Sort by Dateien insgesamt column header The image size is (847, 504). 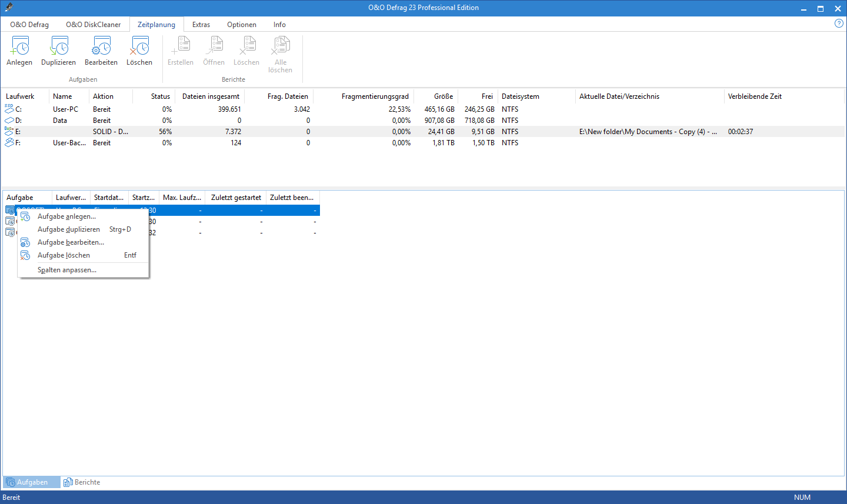211,96
